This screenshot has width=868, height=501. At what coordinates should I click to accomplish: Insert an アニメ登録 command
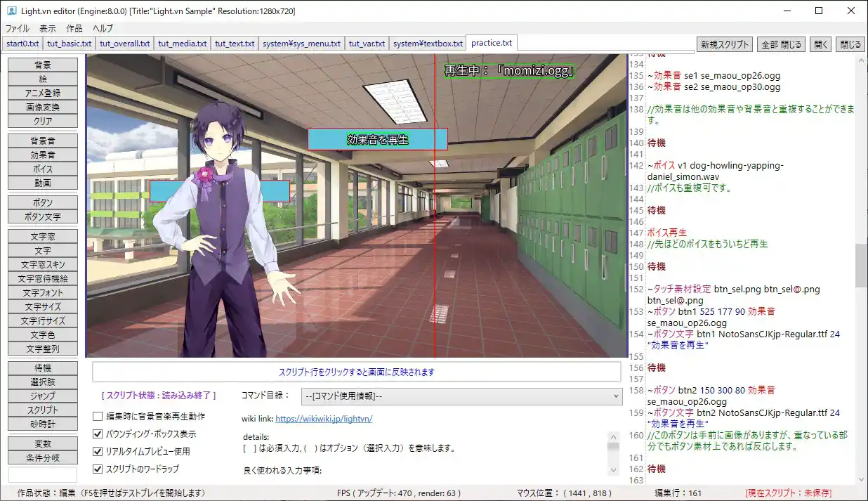click(42, 93)
